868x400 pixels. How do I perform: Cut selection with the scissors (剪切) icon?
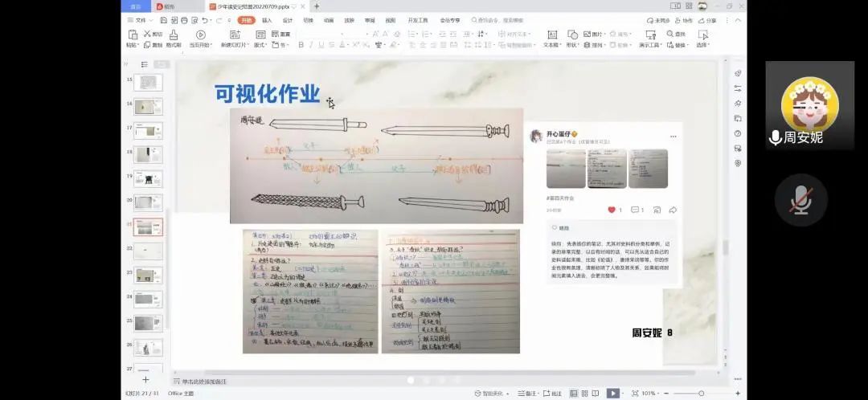(x=147, y=35)
